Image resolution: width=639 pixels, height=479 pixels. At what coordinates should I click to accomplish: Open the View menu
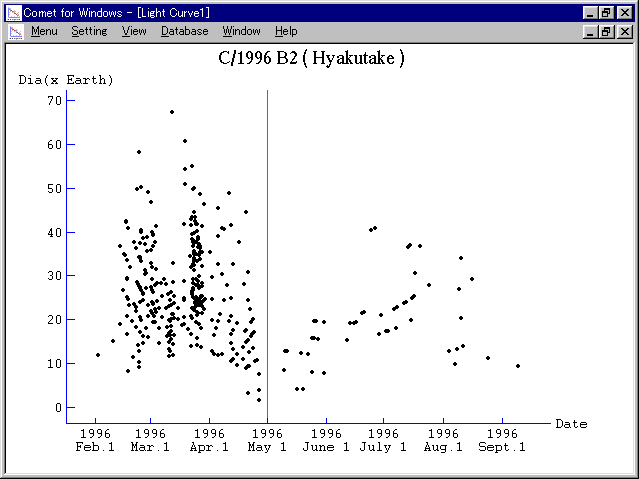(x=134, y=31)
